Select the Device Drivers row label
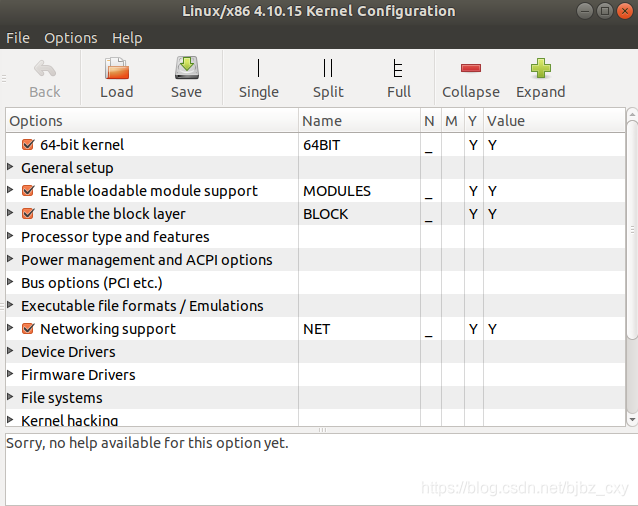This screenshot has width=638, height=506. [x=68, y=352]
